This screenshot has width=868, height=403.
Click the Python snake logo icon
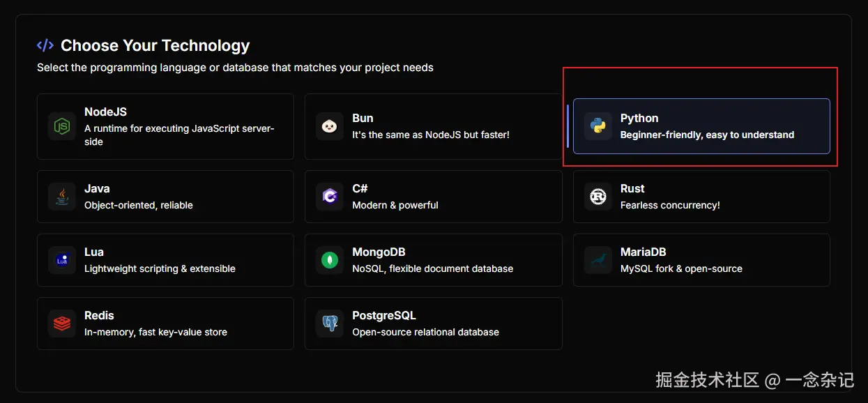pyautogui.click(x=597, y=126)
